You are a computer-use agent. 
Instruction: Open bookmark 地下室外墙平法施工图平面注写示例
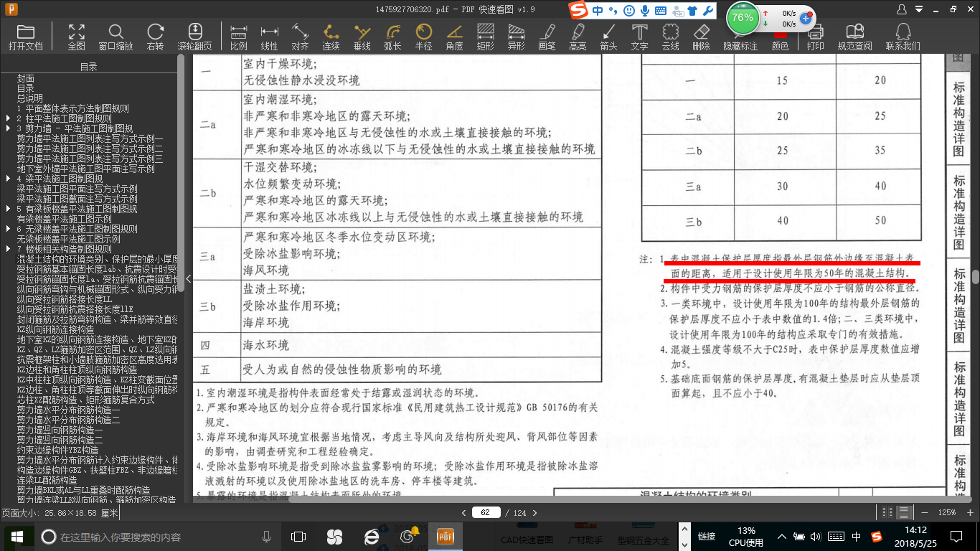point(86,169)
